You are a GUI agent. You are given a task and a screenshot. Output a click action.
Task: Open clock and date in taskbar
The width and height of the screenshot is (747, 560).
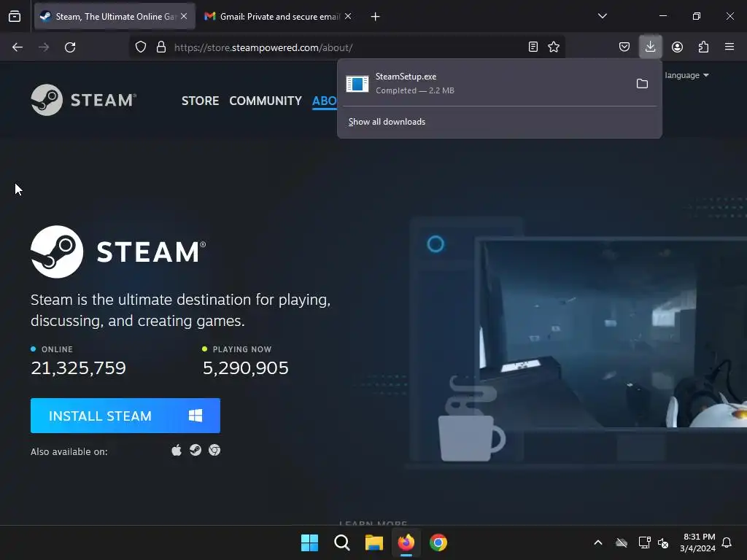click(x=698, y=542)
